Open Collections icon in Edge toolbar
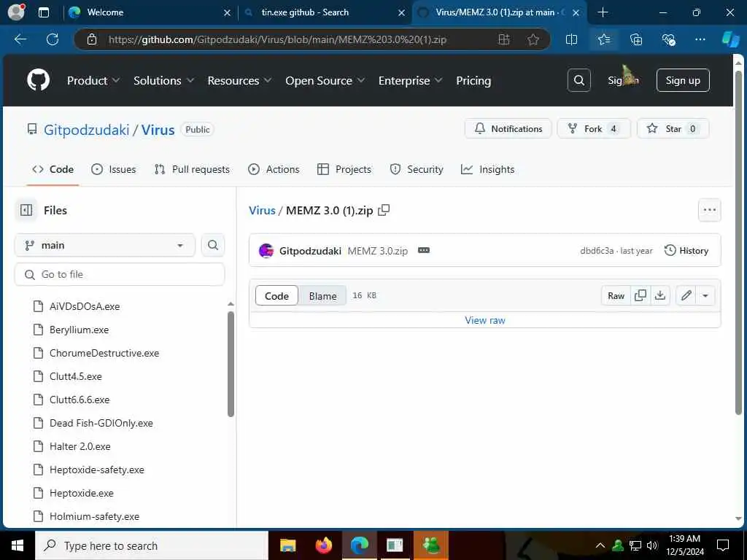The height and width of the screenshot is (560, 747). coord(636,39)
